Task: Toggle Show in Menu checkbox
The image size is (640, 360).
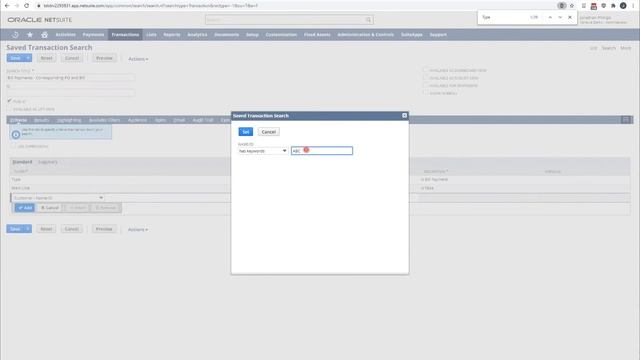Action: pos(425,93)
